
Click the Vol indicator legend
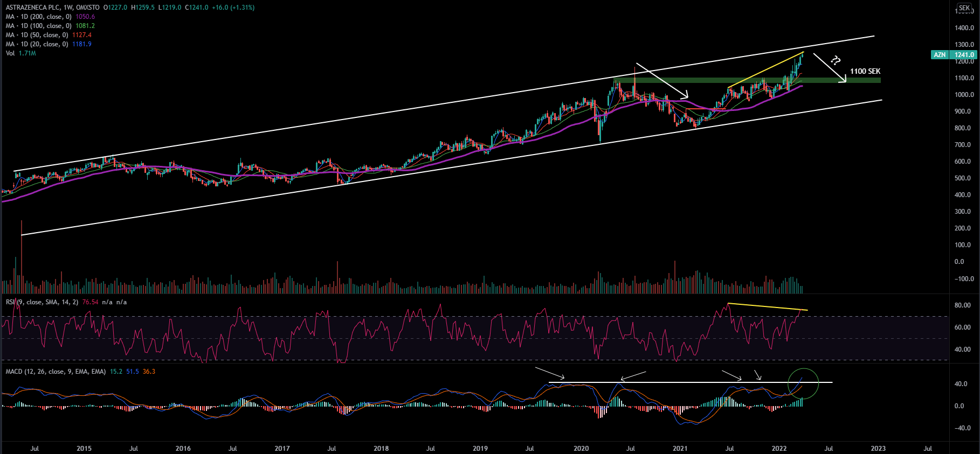coord(10,53)
